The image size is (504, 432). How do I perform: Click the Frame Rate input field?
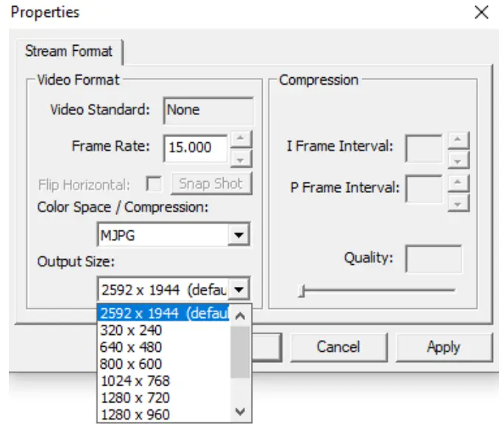(x=195, y=147)
